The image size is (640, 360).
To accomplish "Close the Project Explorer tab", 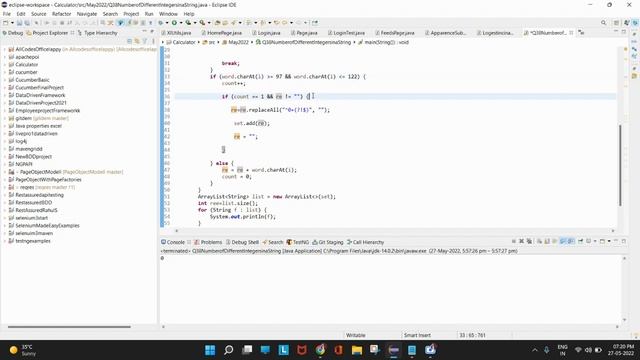I will pyautogui.click(x=73, y=33).
